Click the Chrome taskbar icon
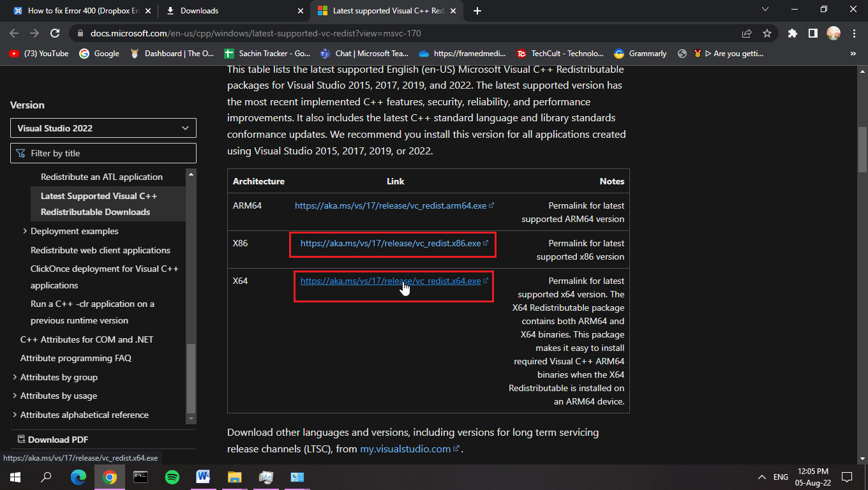Screen dimensions: 868x490 pos(109,477)
